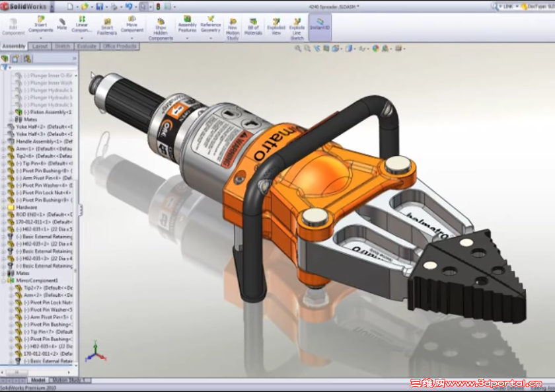This screenshot has height=392, width=555.
Task: Open dropdown under Move Component
Action: (x=131, y=38)
